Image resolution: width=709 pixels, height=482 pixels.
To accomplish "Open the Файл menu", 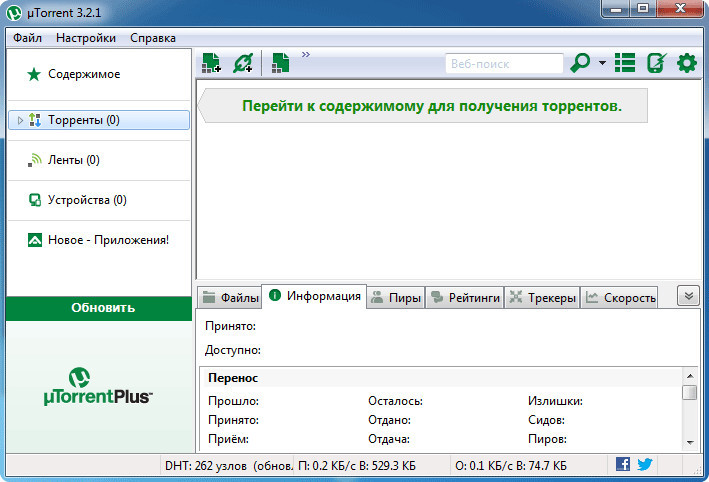I will 27,38.
